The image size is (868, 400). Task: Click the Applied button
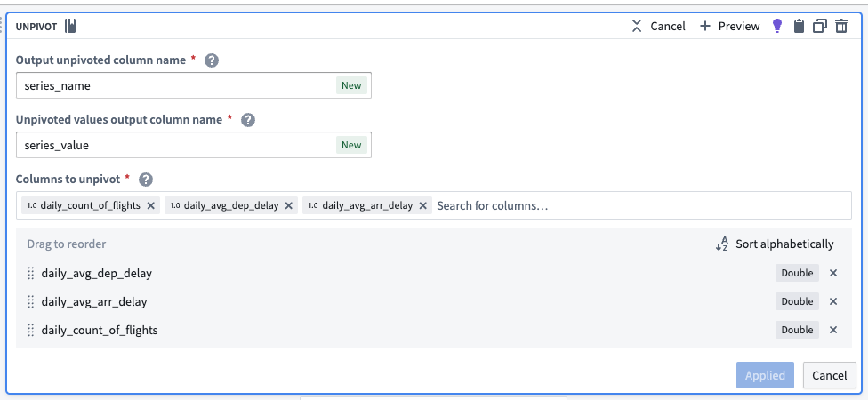pos(765,376)
